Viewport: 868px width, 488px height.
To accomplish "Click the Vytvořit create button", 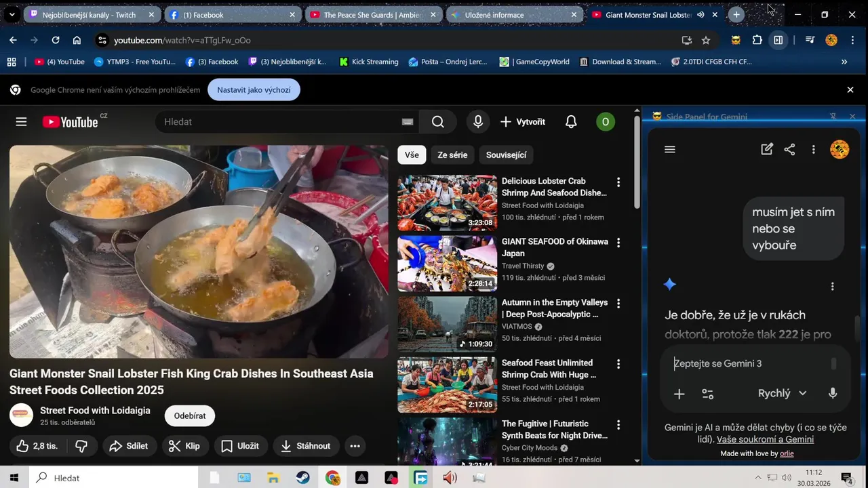I will (523, 122).
